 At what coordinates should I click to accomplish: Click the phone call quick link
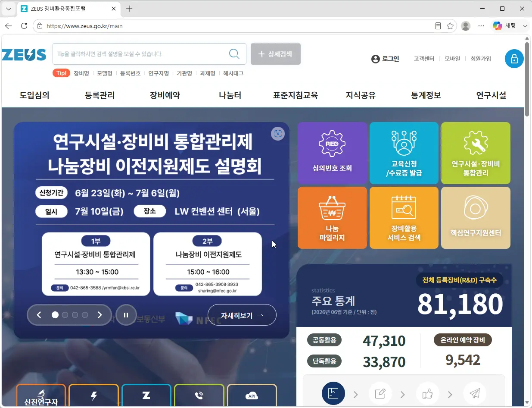[199, 396]
